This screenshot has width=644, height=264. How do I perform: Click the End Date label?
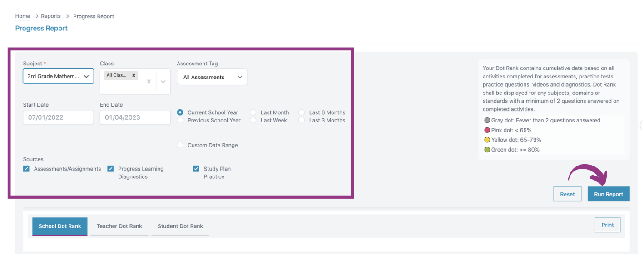(111, 105)
